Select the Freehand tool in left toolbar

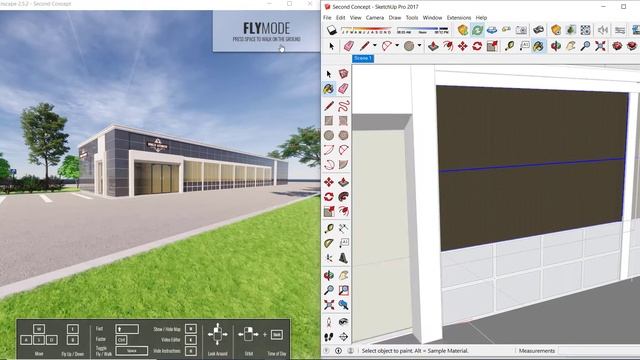343,106
